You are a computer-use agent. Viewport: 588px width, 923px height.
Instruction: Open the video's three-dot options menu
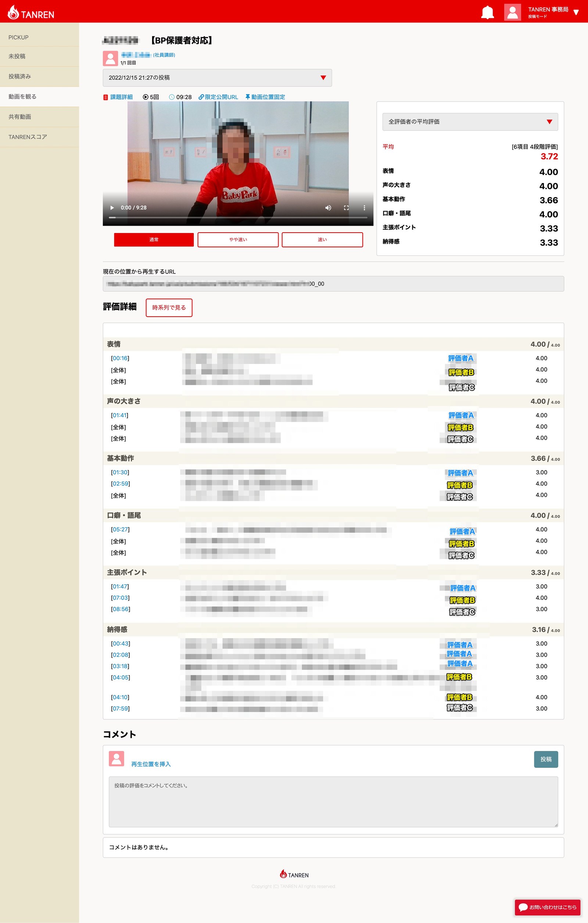tap(364, 208)
